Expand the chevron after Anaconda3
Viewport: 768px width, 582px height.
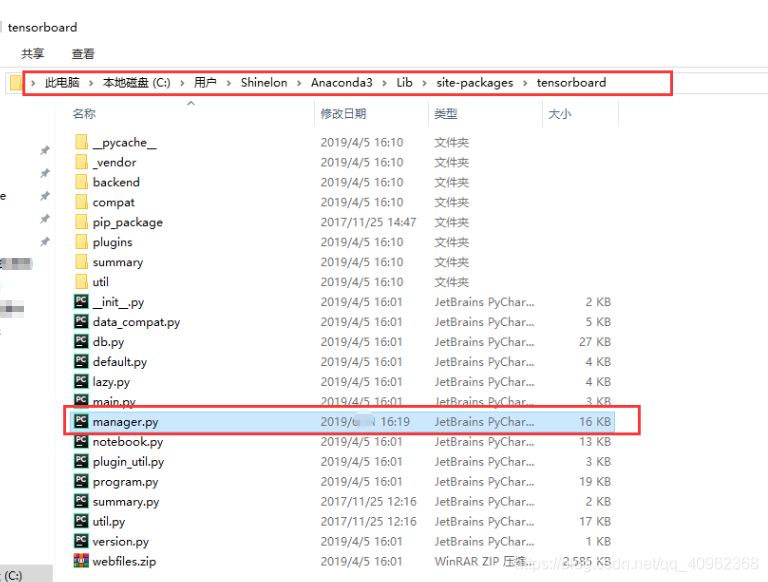coord(384,83)
